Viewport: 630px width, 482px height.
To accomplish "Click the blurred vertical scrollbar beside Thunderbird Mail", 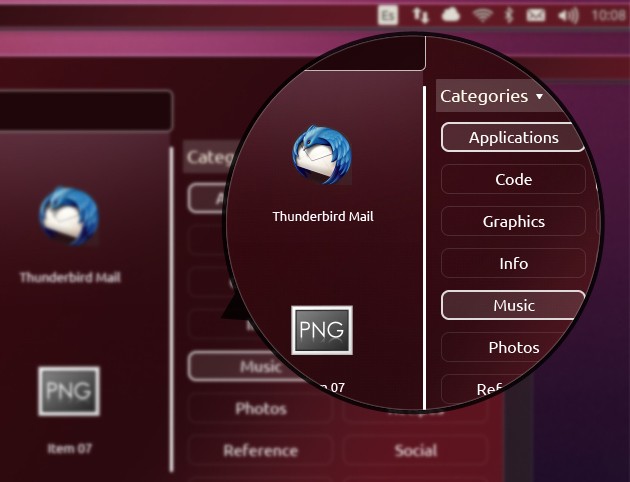I will (x=172, y=309).
